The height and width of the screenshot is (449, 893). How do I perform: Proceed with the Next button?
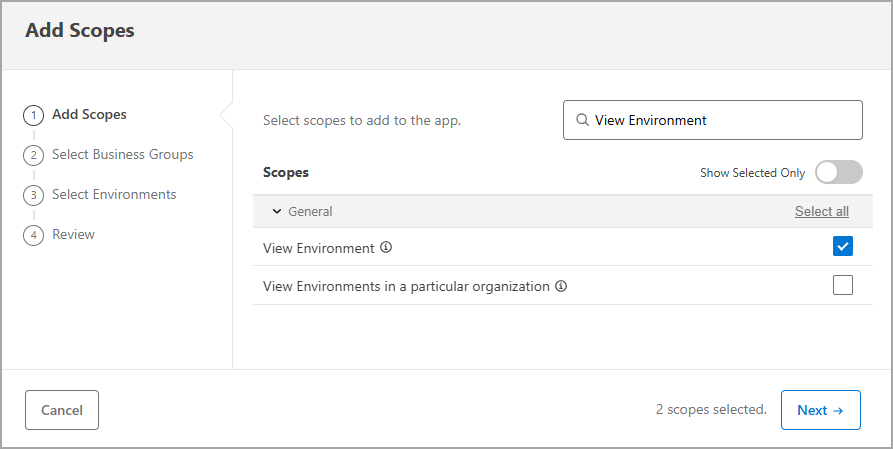820,410
